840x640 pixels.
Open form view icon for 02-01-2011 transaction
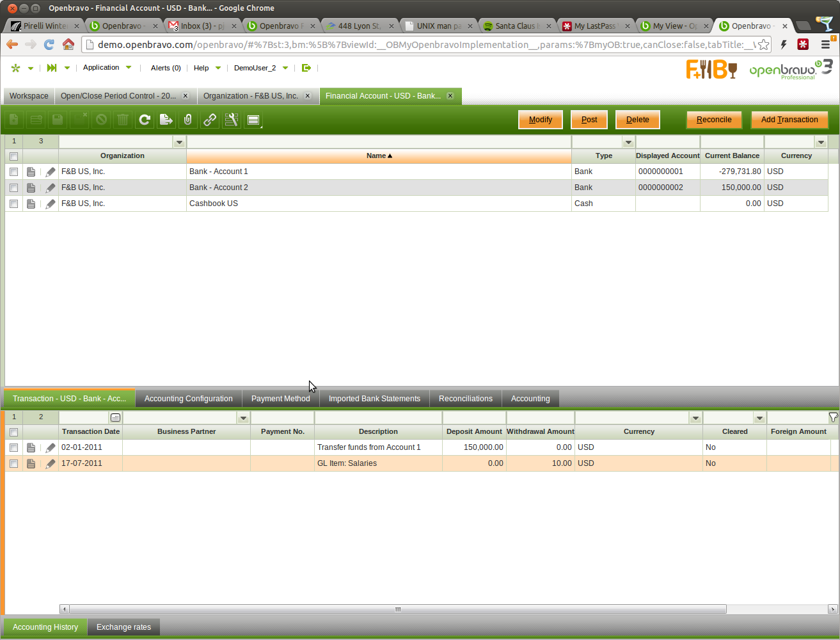[x=31, y=447]
